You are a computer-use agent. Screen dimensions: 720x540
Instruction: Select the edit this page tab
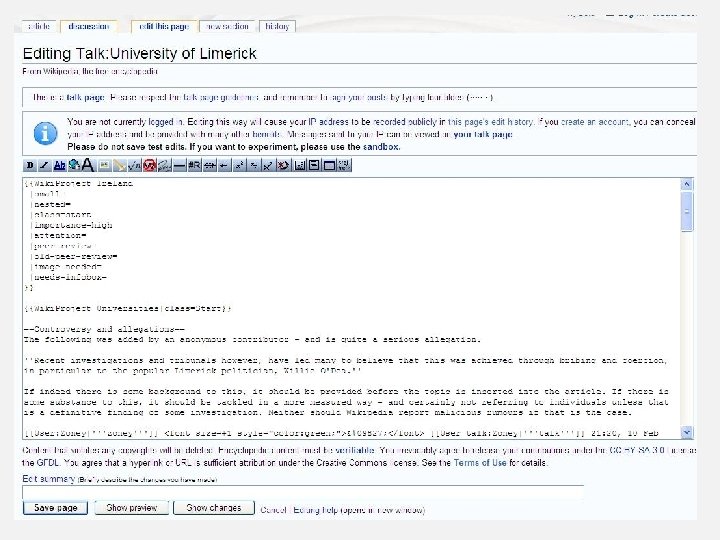[164, 27]
